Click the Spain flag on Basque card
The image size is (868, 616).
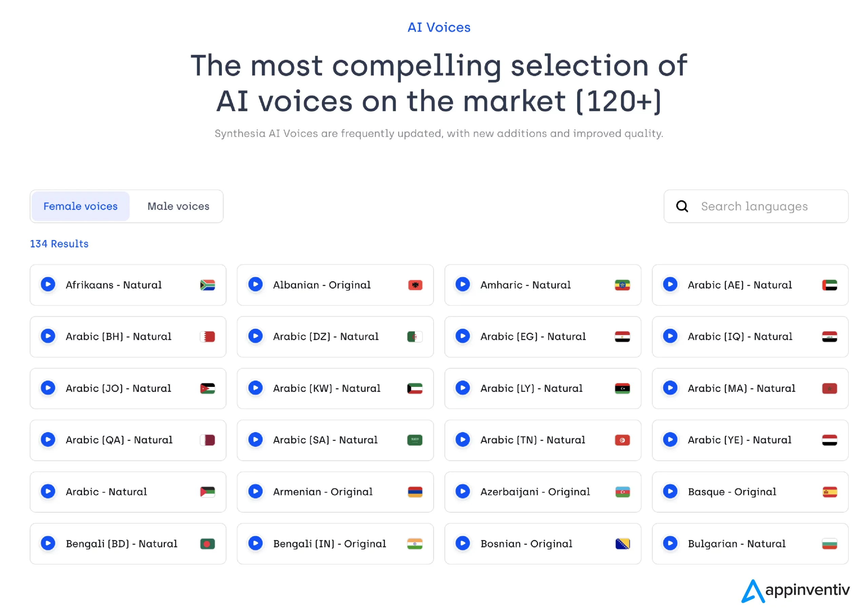[830, 492]
